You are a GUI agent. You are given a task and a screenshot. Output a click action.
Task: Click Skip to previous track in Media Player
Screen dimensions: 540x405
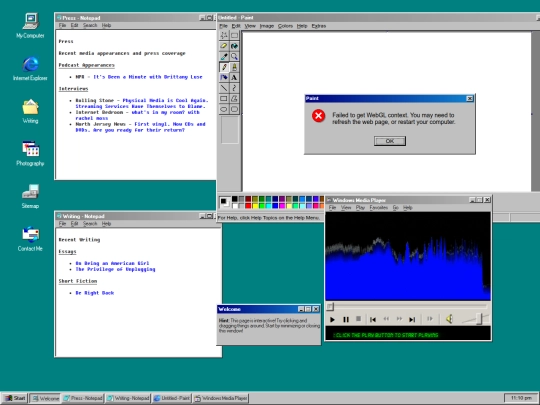point(373,320)
